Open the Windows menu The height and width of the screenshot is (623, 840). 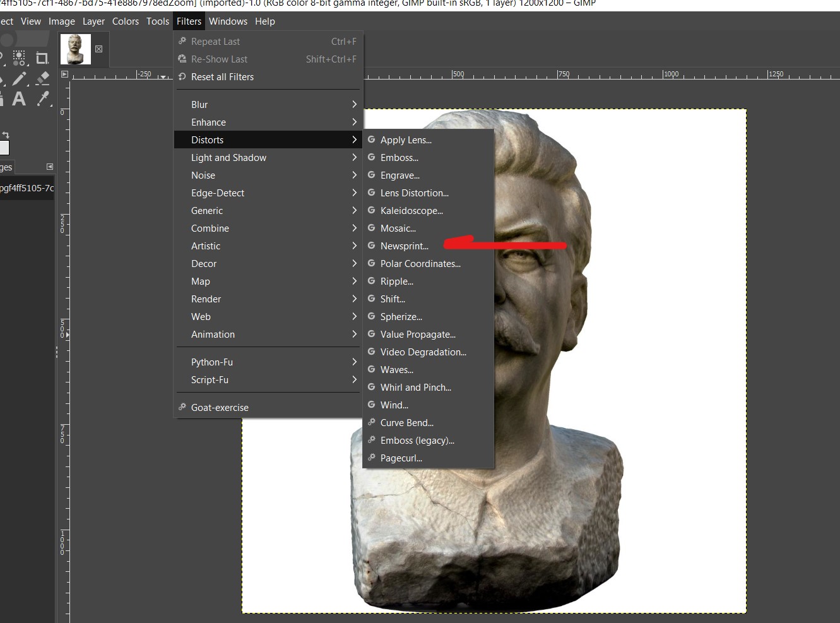click(228, 21)
